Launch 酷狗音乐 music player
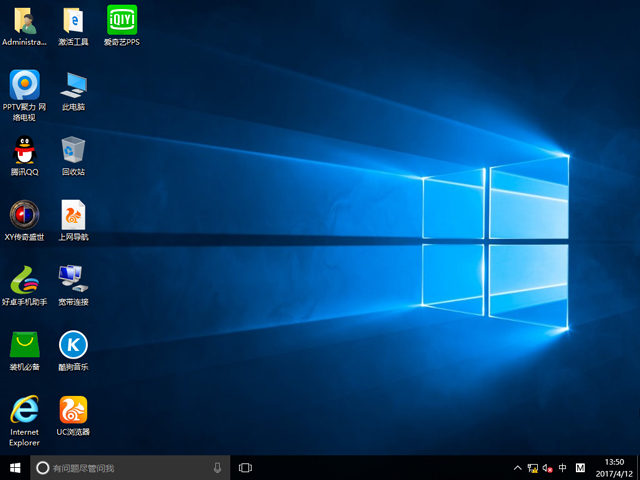640x480 pixels. (x=73, y=344)
